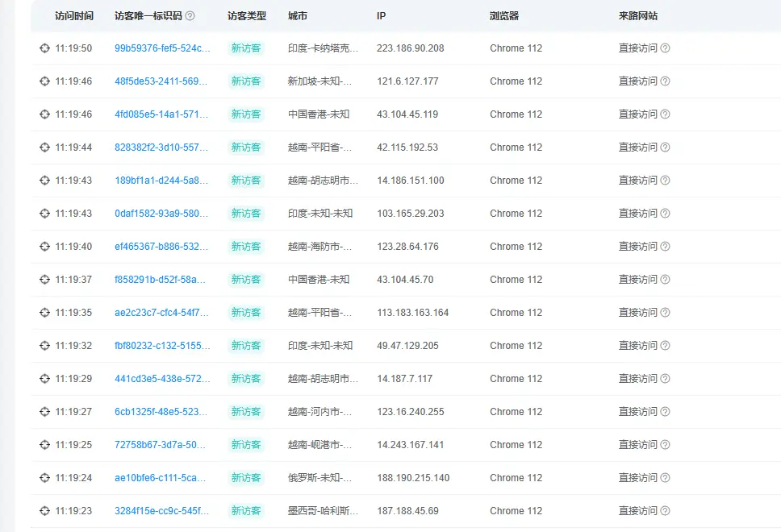This screenshot has width=781, height=532.
Task: Open visitor ID 48f5de53-2411-569 link
Action: pos(161,81)
